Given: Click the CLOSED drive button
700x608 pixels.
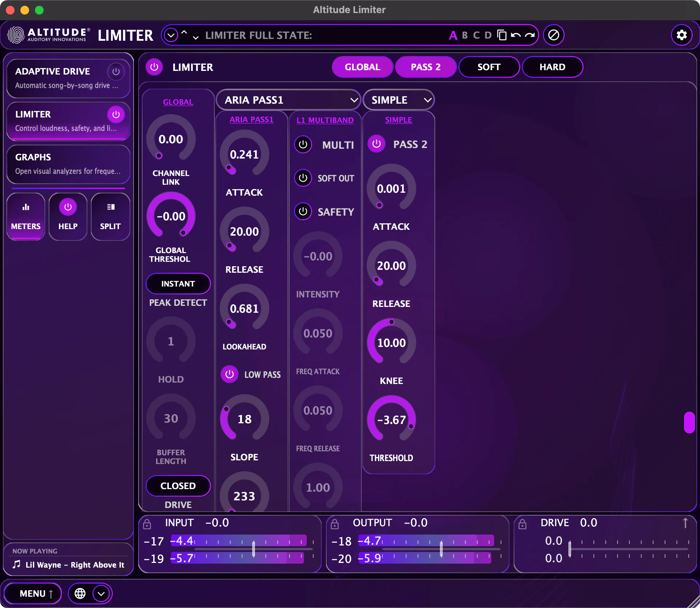Looking at the screenshot, I should [x=178, y=486].
